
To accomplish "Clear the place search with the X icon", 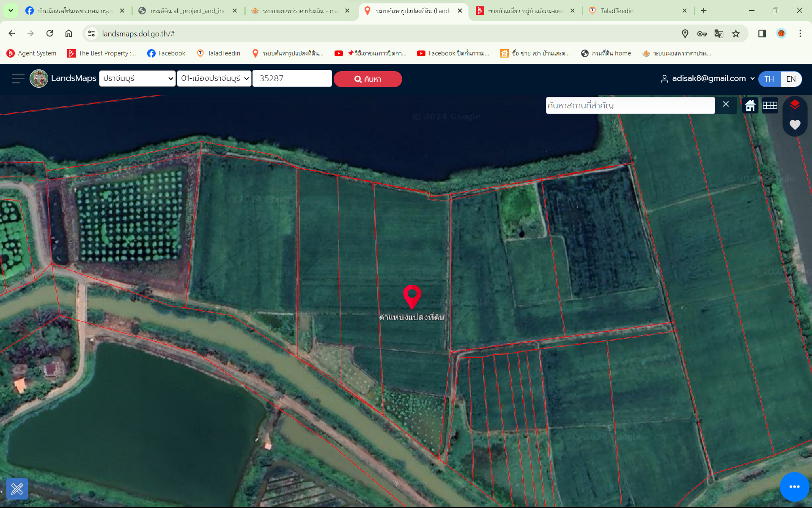I will point(726,104).
